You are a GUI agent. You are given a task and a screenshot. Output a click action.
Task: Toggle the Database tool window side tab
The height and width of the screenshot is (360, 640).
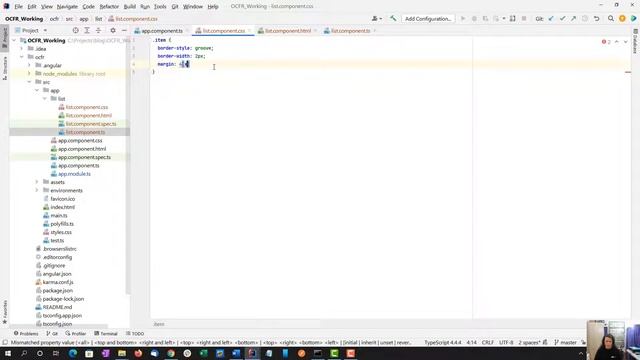pos(635,41)
